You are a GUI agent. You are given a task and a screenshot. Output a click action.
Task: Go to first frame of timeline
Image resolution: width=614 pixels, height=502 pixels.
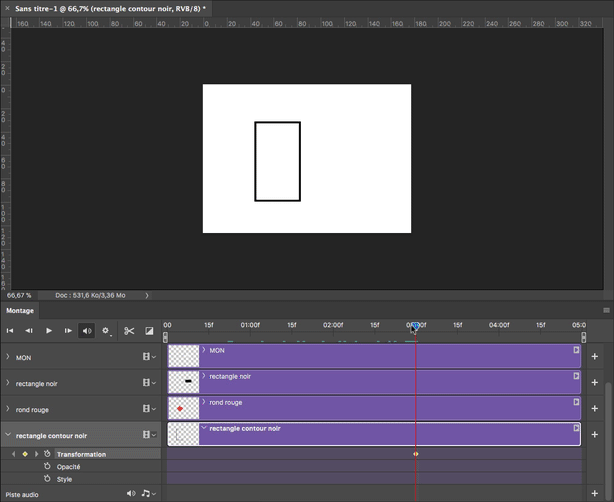(x=10, y=331)
